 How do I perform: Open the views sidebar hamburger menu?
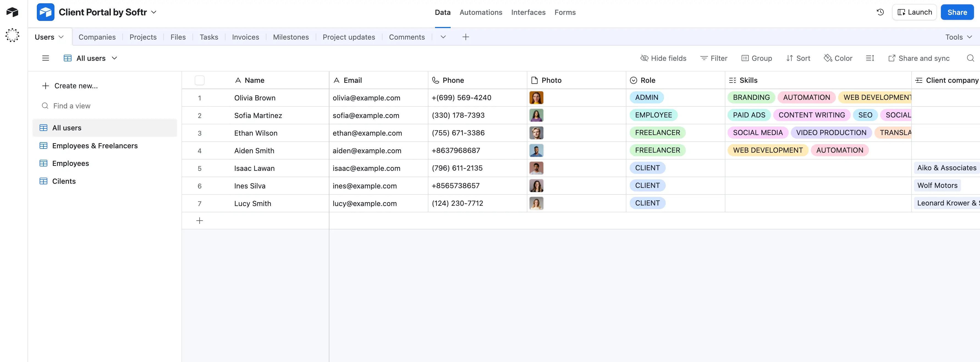pos(45,58)
